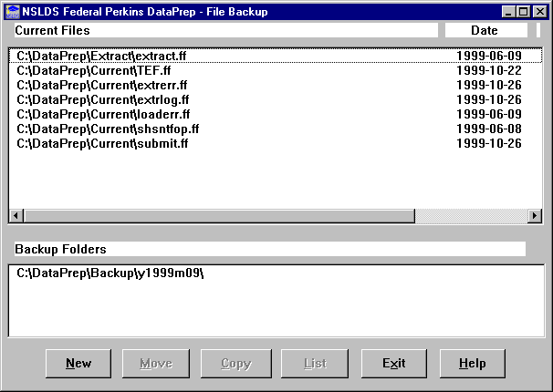Select C:\DataPrep\Current\submit.ff file row
The image size is (553, 392).
(x=276, y=143)
